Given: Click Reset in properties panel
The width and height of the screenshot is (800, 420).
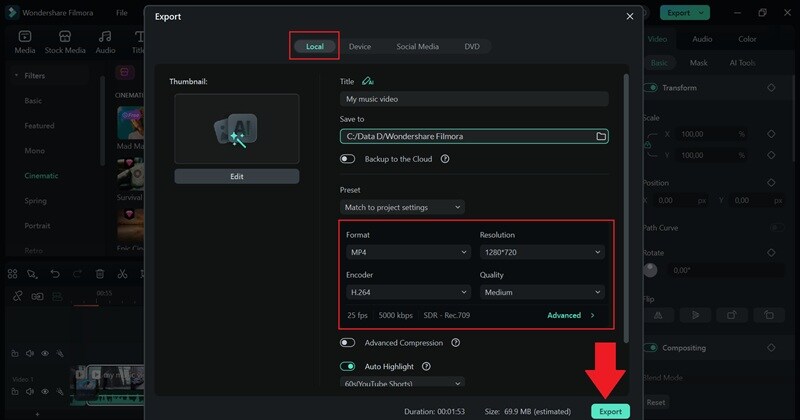Looking at the screenshot, I should [656, 402].
